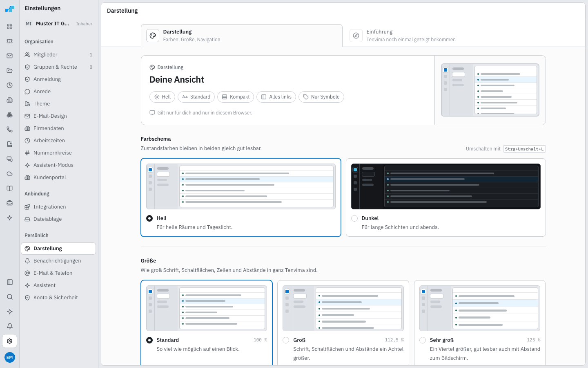Open the dashboard grid icon in the left rail
This screenshot has width=588, height=368.
click(10, 27)
